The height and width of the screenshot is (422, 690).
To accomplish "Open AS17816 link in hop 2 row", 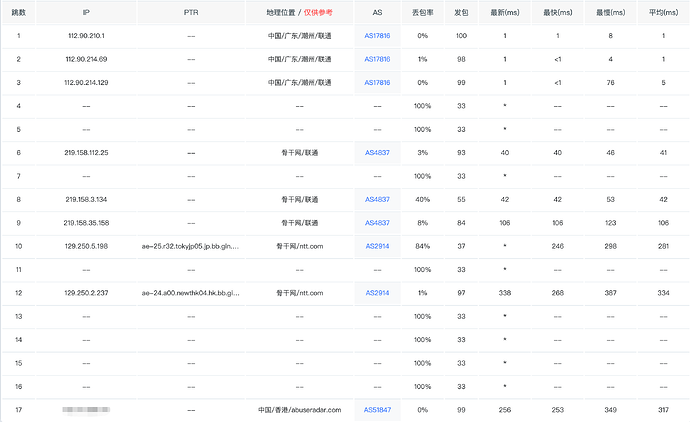I will click(x=377, y=59).
